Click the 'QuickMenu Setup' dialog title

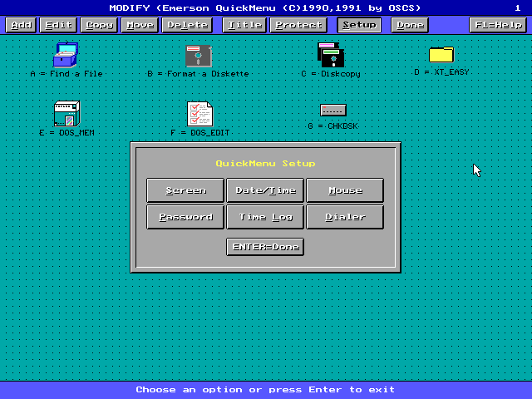265,164
